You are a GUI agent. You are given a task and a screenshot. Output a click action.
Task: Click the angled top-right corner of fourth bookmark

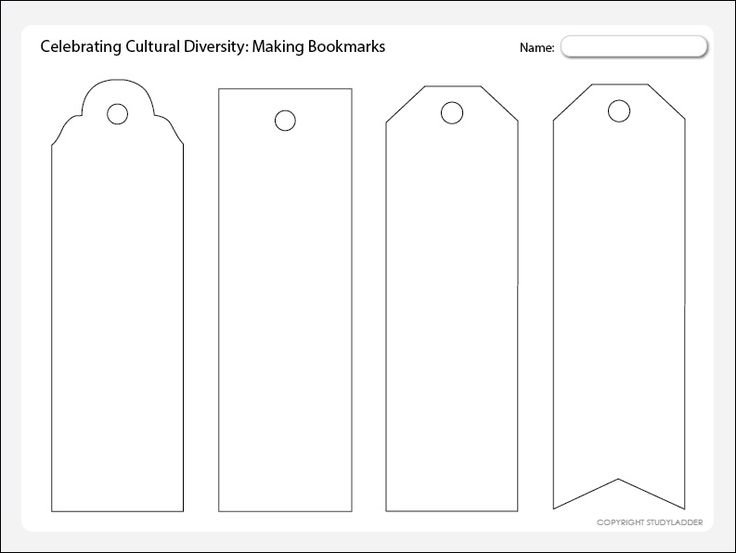point(670,104)
